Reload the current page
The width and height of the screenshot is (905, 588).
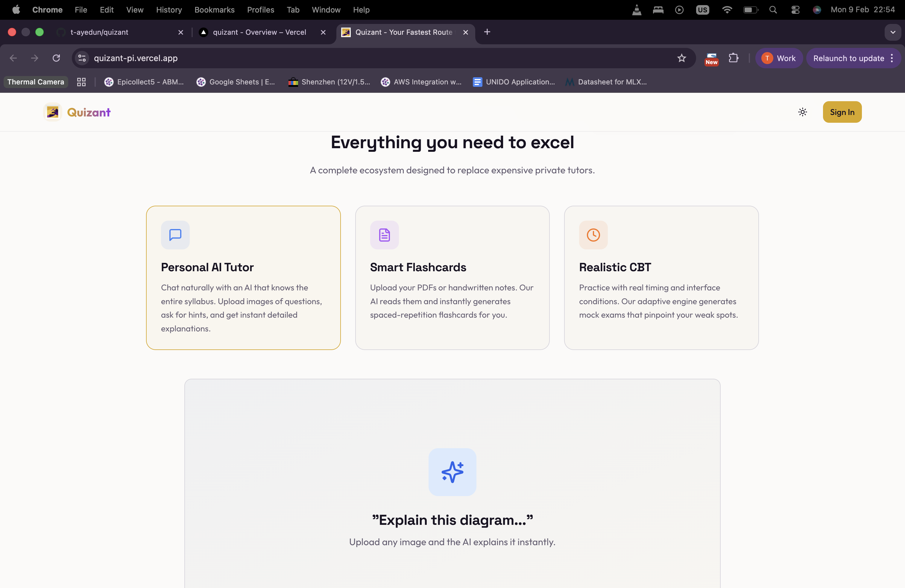pos(56,58)
